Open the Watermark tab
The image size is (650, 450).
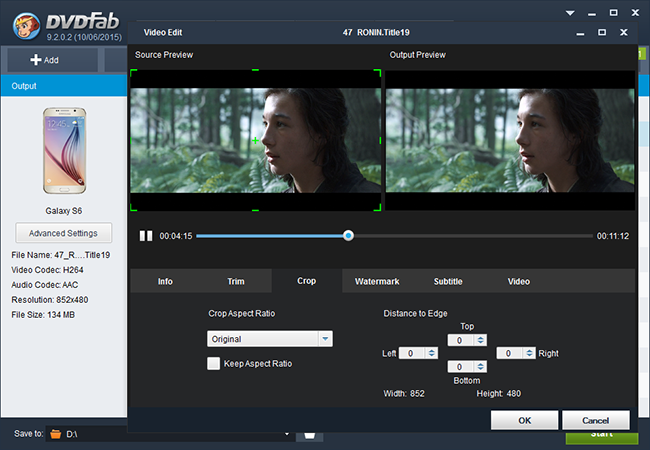point(377,281)
